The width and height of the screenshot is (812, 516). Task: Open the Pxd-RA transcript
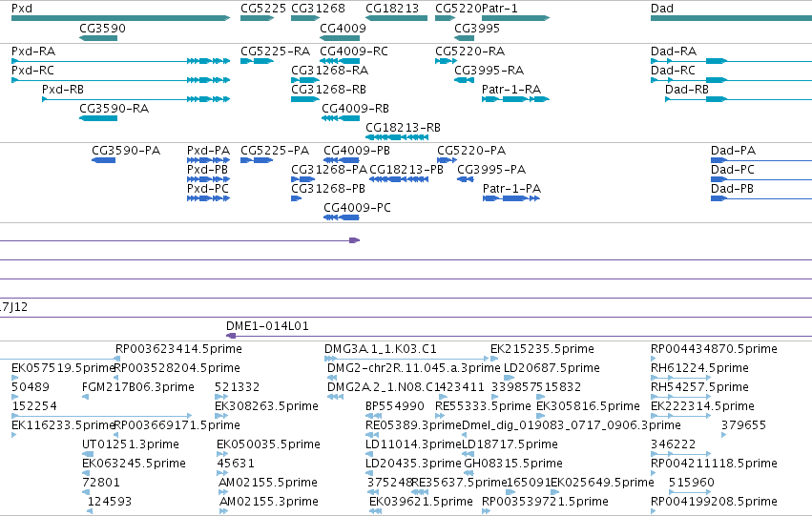click(33, 52)
